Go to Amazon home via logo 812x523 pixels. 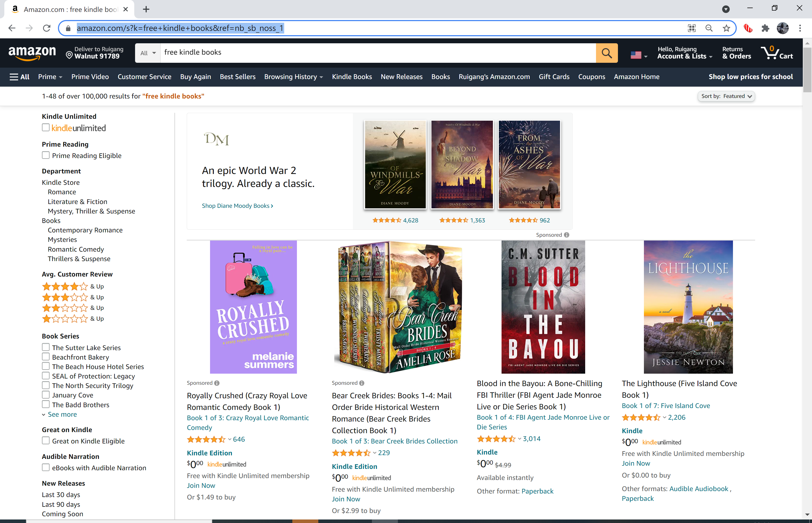click(x=32, y=53)
